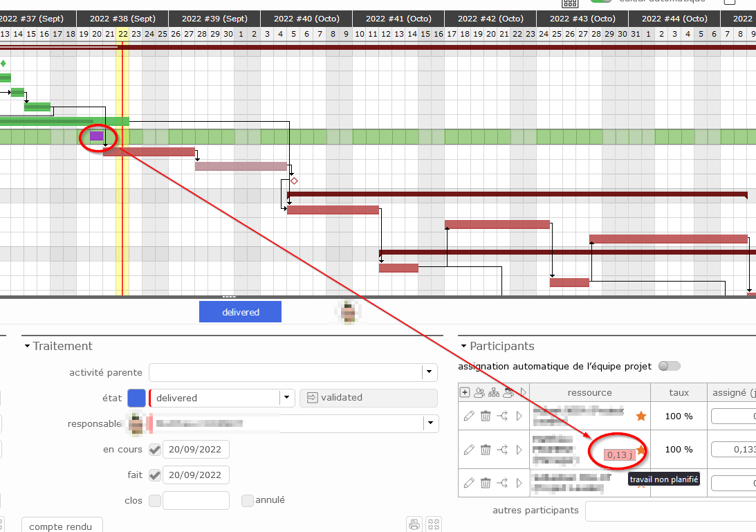Click the print icon at bottom of Traitement

[x=414, y=524]
